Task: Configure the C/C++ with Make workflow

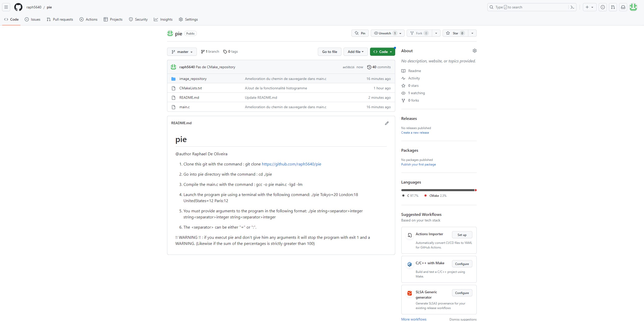Action: coord(462,264)
